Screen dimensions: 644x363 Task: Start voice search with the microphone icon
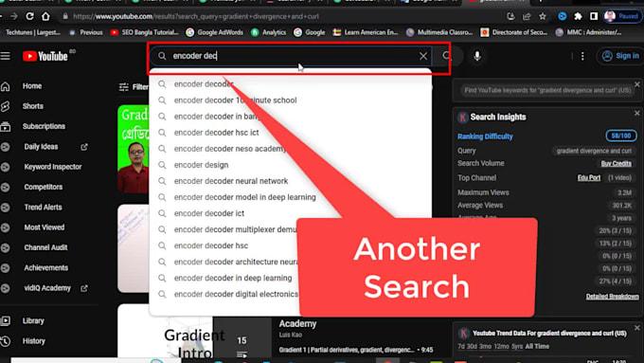[476, 56]
